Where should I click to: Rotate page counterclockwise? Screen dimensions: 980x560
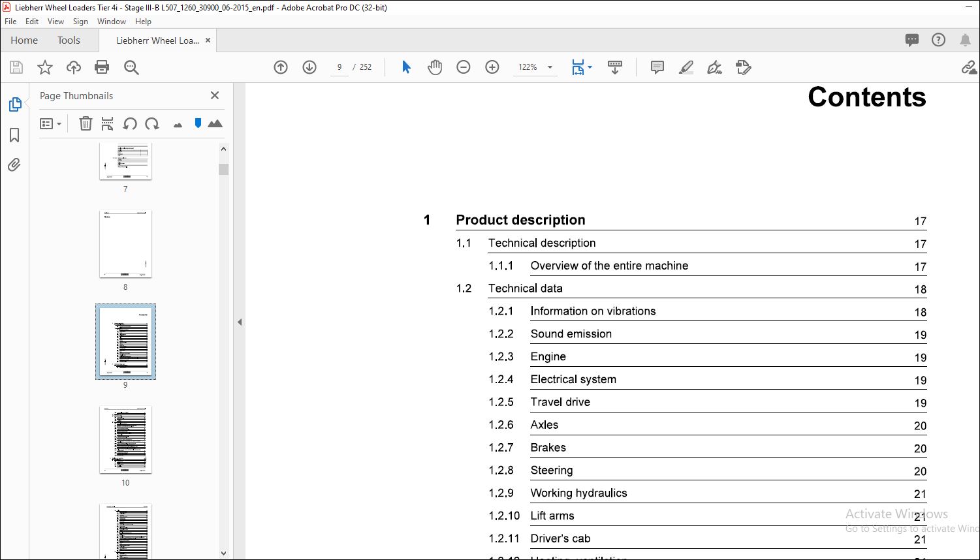coord(130,123)
